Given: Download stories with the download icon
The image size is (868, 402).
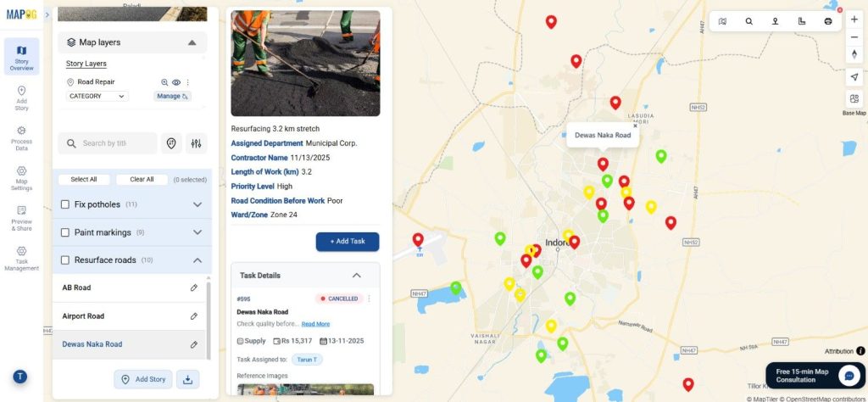Looking at the screenshot, I should 187,379.
